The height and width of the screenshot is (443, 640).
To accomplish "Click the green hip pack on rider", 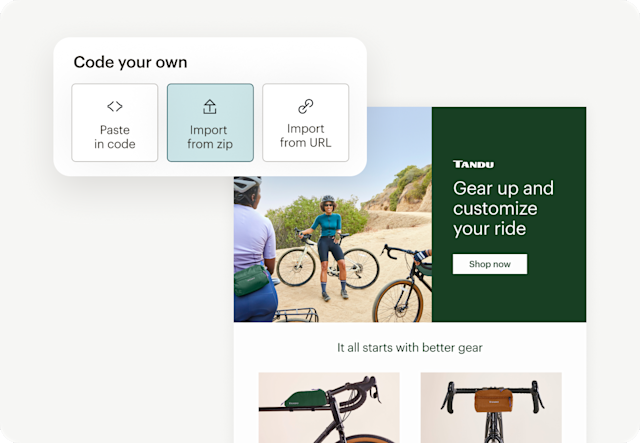I will click(x=251, y=280).
